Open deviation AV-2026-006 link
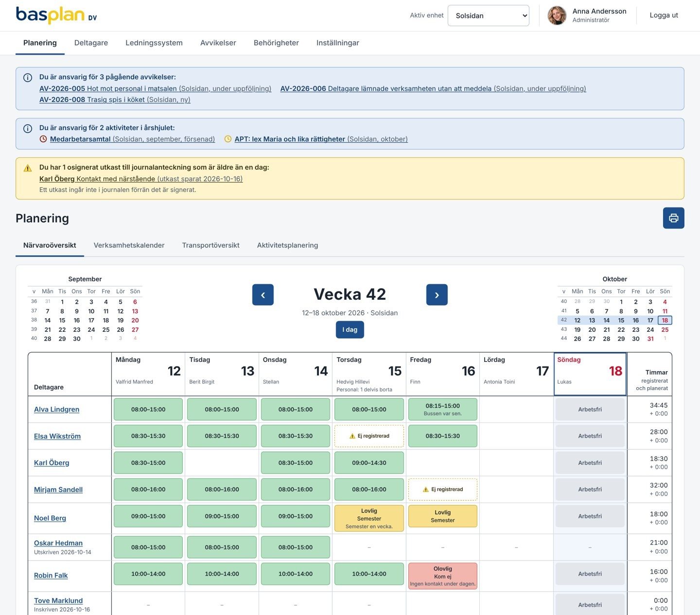Viewport: 700px width, 615px height. (x=433, y=88)
